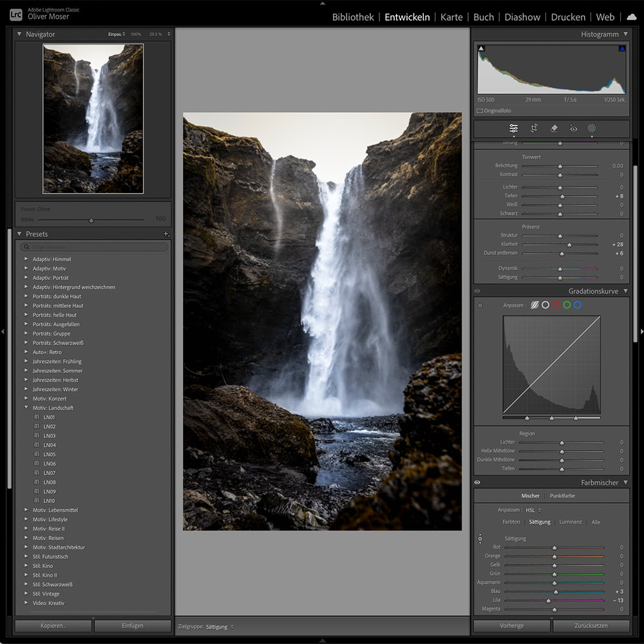The width and height of the screenshot is (644, 644).
Task: Collapse the Presets panel
Action: pos(19,234)
